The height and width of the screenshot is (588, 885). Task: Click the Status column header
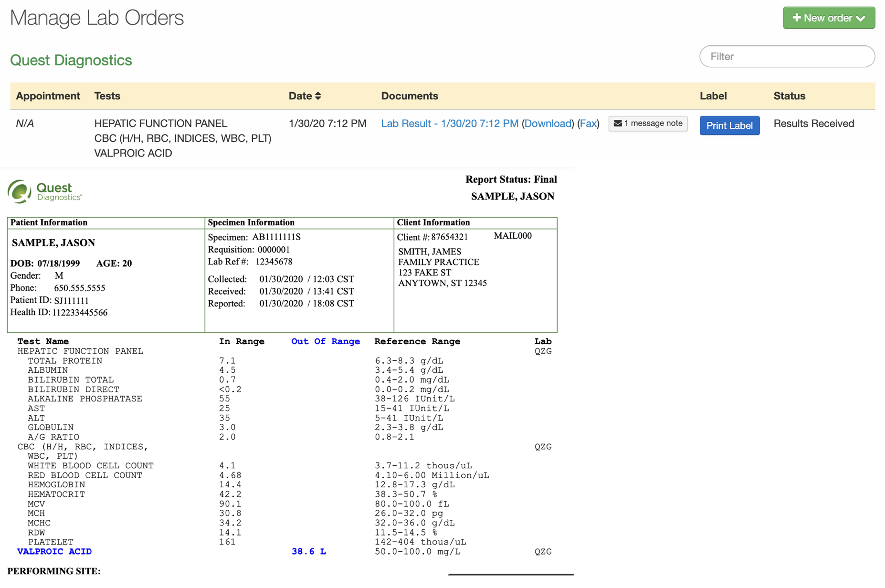click(x=789, y=96)
